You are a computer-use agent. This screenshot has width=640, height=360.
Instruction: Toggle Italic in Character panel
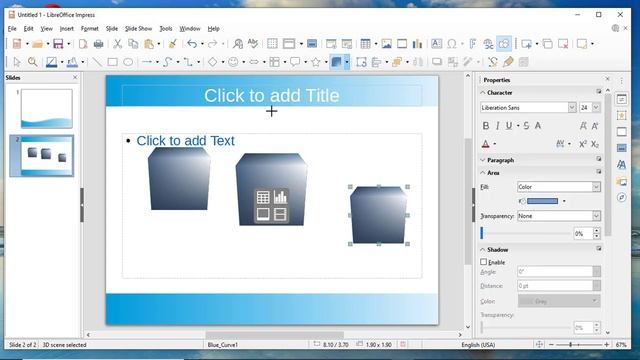tap(497, 126)
